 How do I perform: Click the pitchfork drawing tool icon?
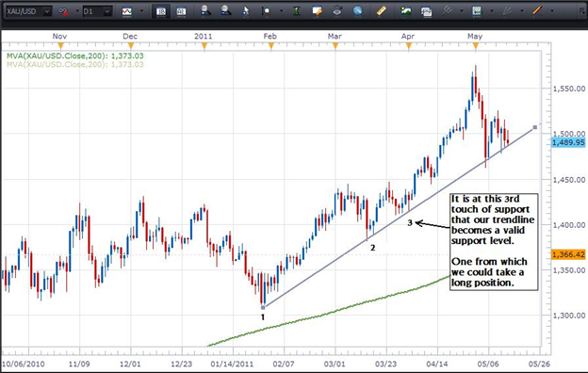[x=447, y=11]
